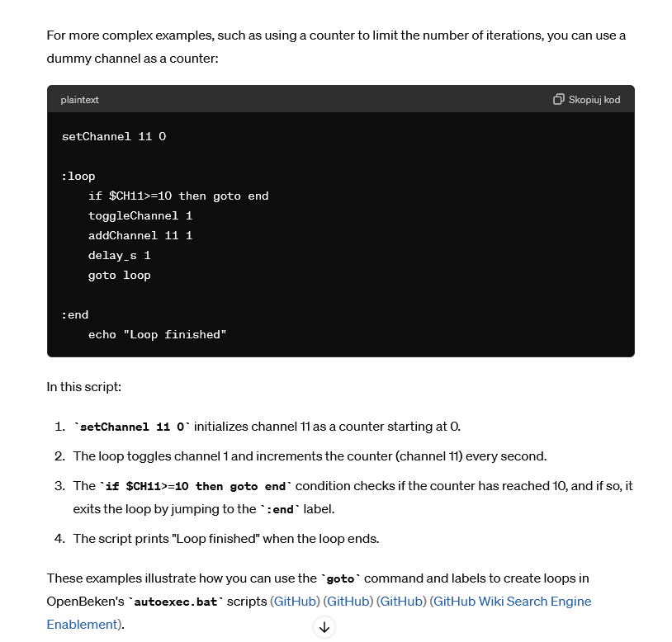Image resolution: width=672 pixels, height=642 pixels.
Task: Open the second GitHub source link
Action: pos(348,602)
